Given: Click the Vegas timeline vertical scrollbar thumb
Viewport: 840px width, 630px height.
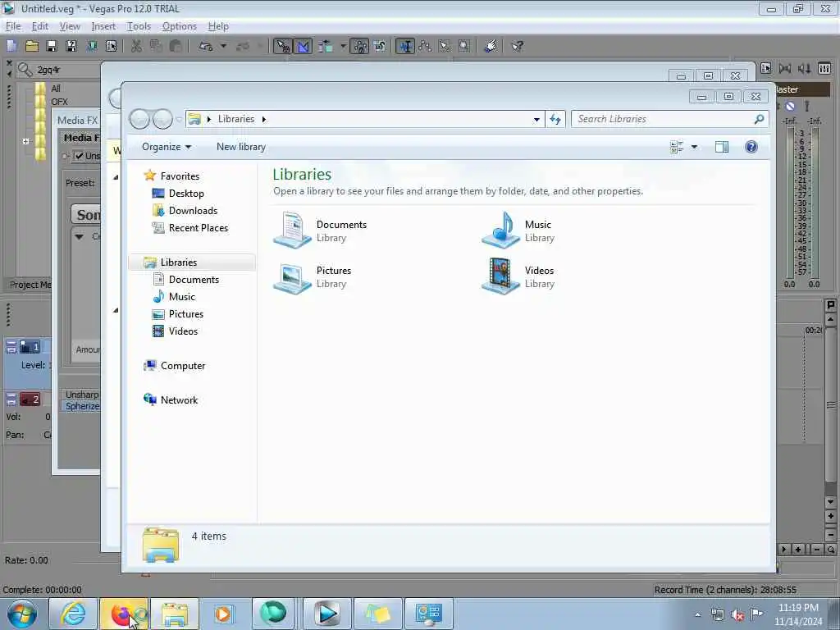Looking at the screenshot, I should (x=830, y=405).
